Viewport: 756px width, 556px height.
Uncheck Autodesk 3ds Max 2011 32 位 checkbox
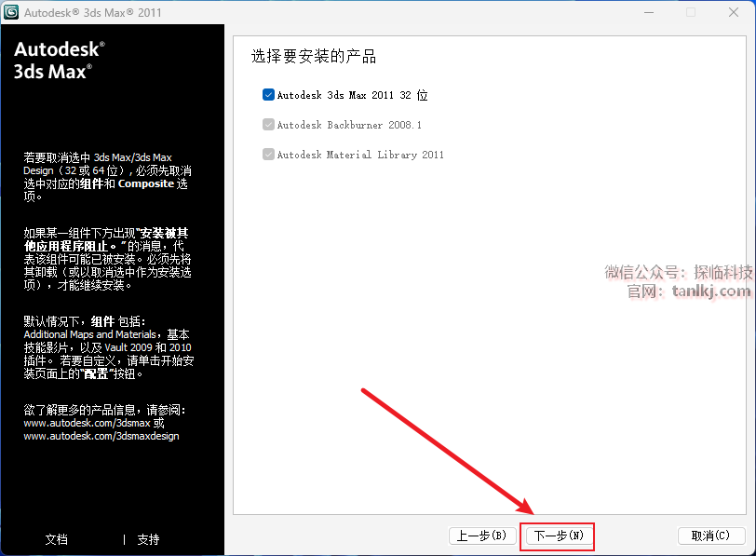coord(268,94)
